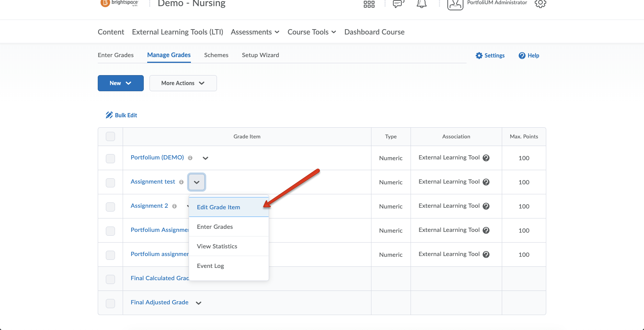
Task: Switch to Manage Grades tab
Action: point(169,55)
